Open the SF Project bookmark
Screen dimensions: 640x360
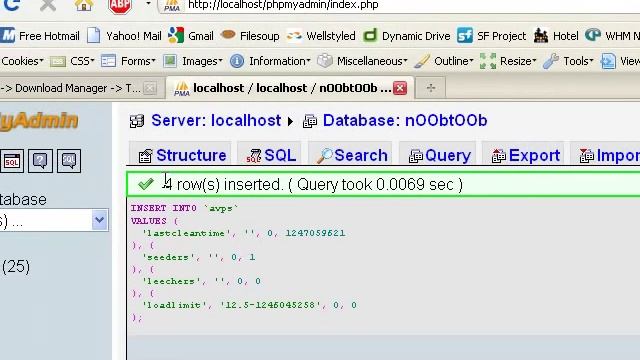pyautogui.click(x=491, y=36)
